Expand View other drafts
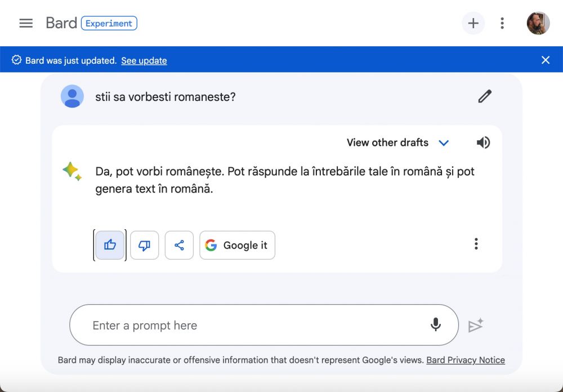This screenshot has width=563, height=392. coord(397,142)
